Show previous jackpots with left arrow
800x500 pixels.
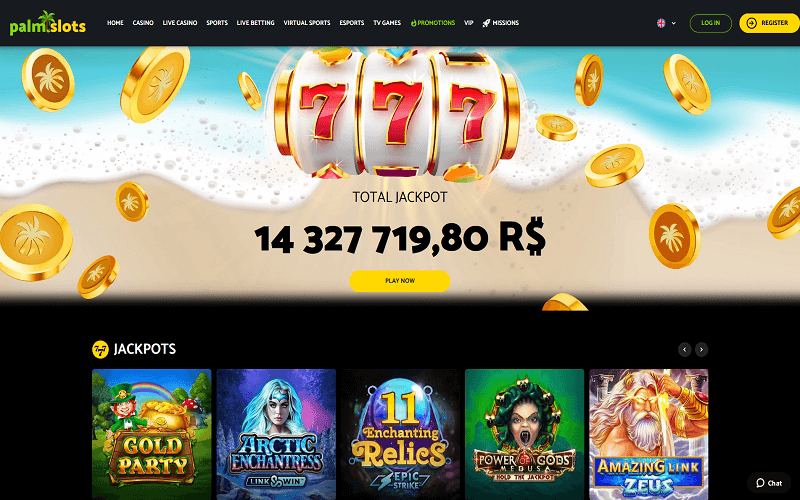tap(685, 349)
